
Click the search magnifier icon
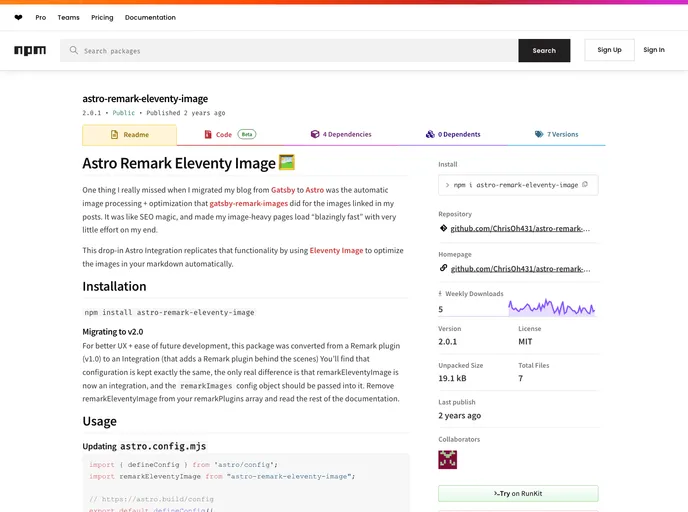[74, 50]
